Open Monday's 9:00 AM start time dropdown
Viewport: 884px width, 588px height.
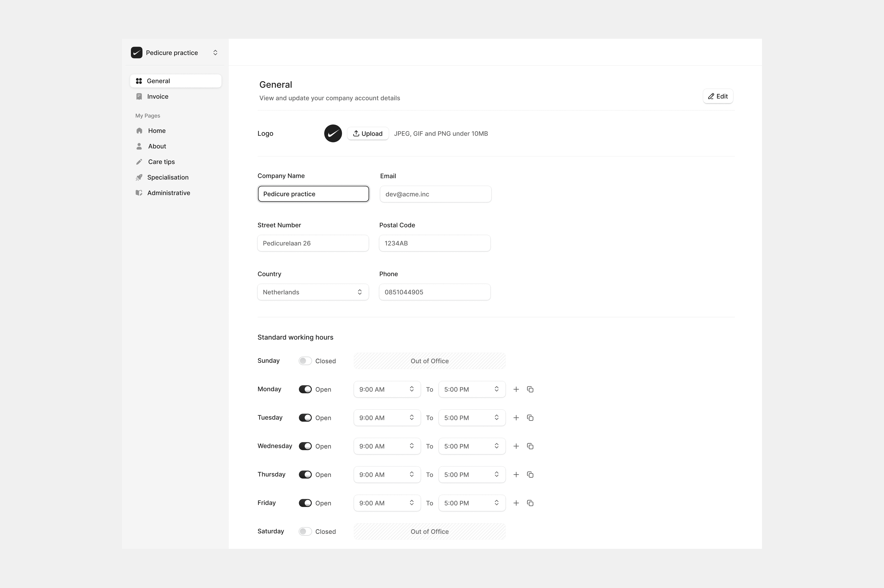point(387,389)
